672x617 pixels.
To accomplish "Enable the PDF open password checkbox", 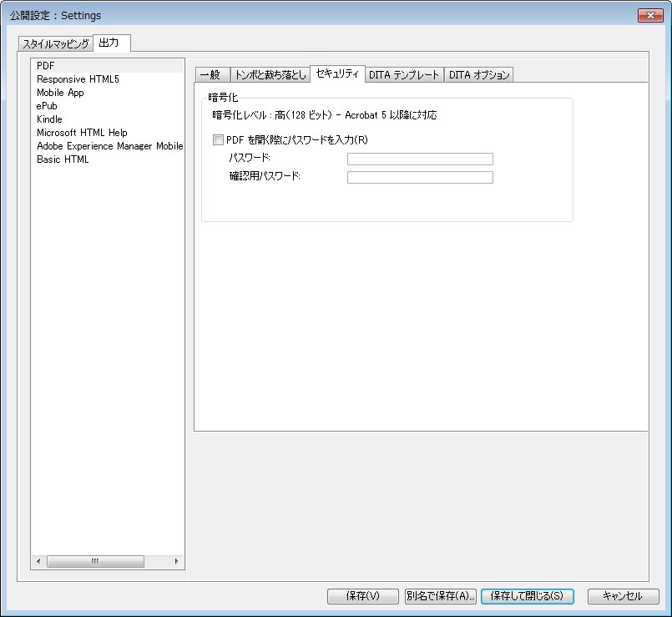I will [219, 139].
